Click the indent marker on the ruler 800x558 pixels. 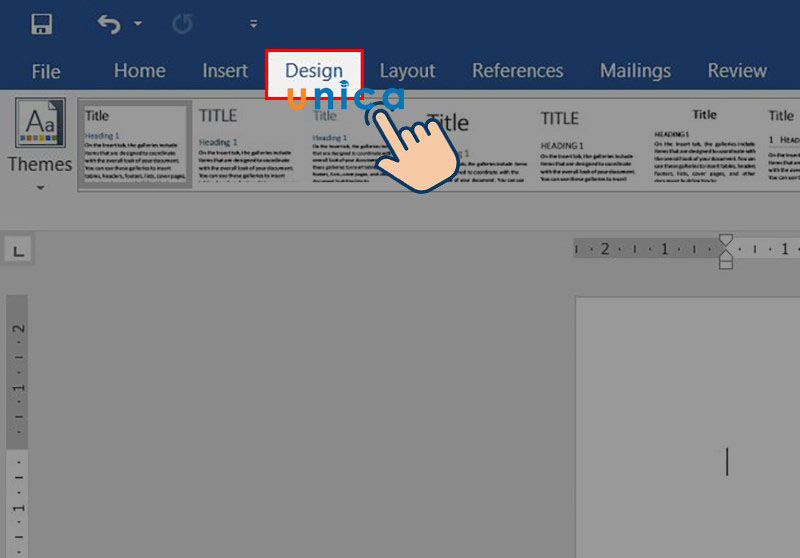click(726, 250)
